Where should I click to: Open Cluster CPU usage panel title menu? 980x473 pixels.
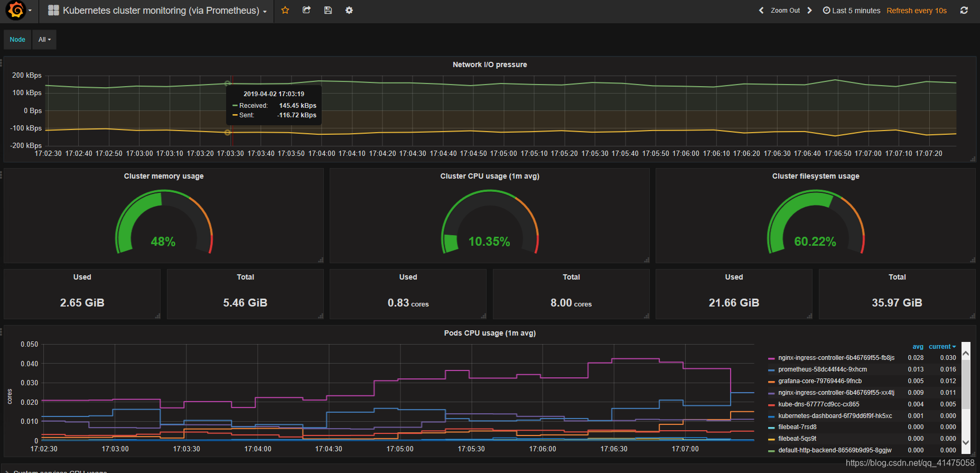click(490, 176)
